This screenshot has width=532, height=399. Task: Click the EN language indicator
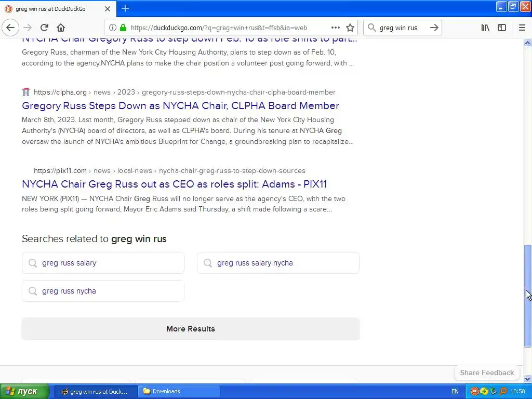455,392
